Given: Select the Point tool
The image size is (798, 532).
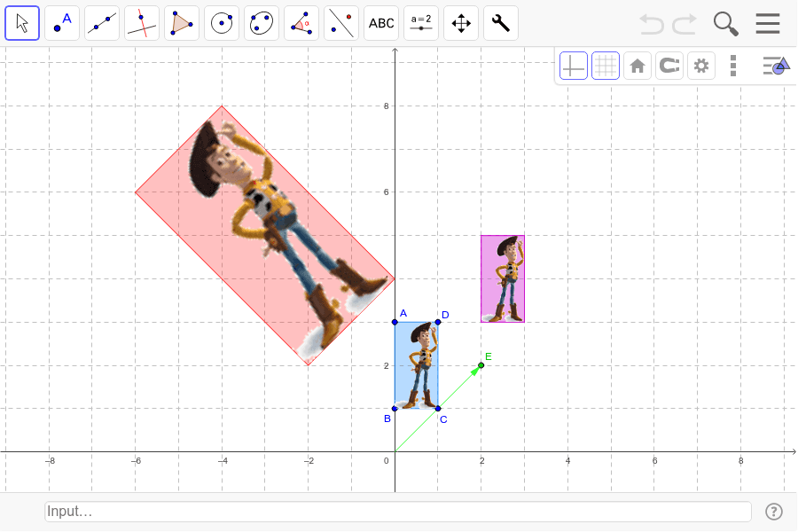Looking at the screenshot, I should coord(62,23).
